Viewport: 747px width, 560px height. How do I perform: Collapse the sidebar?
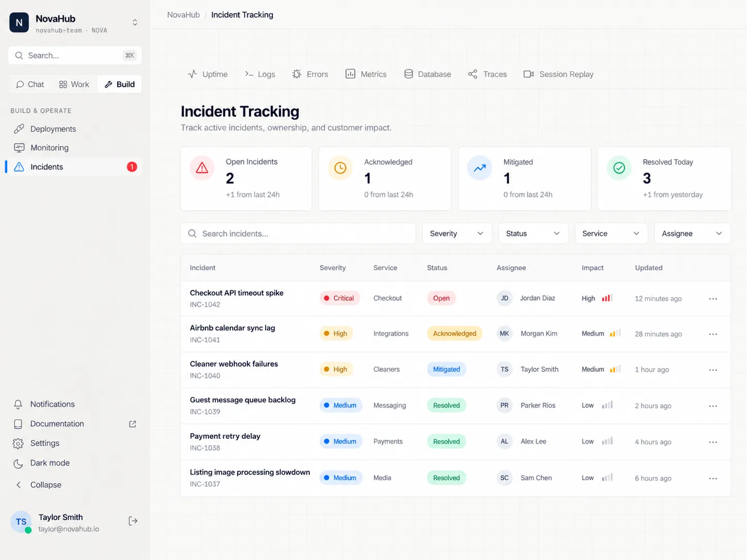click(x=38, y=485)
